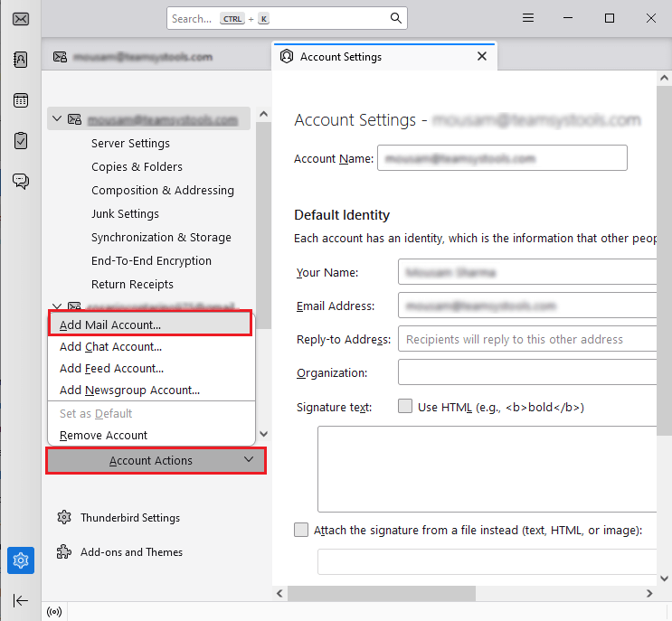Open the Chat space
Image resolution: width=672 pixels, height=621 pixels.
click(21, 182)
